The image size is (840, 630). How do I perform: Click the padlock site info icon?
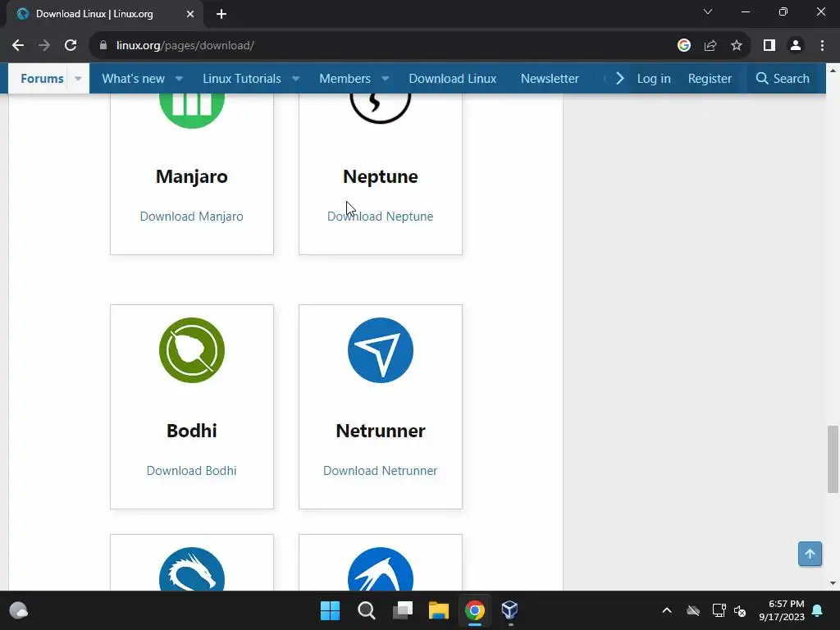tap(103, 46)
